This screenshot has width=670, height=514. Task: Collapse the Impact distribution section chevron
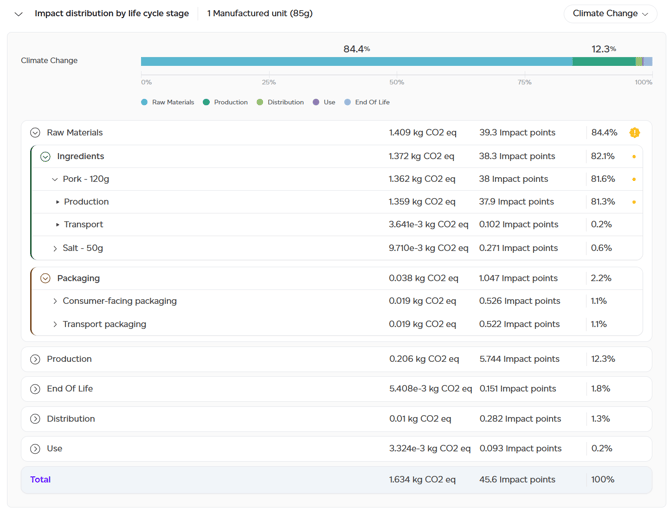pos(18,14)
